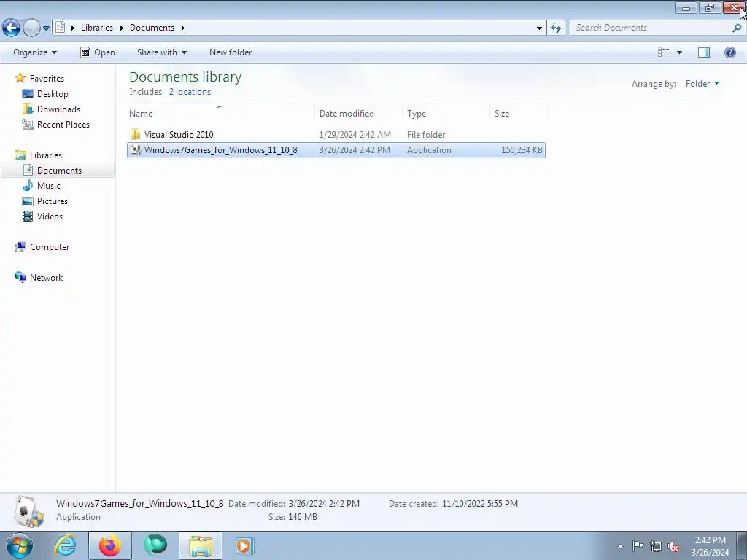Click the Favorites star icon
This screenshot has width=747, height=560.
click(20, 77)
